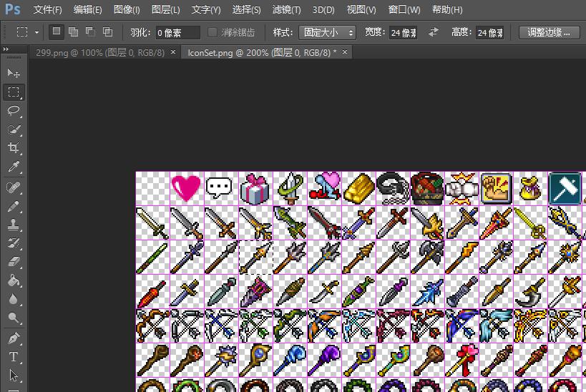Open the 图像(I) menu
This screenshot has width=586, height=392.
(127, 9)
